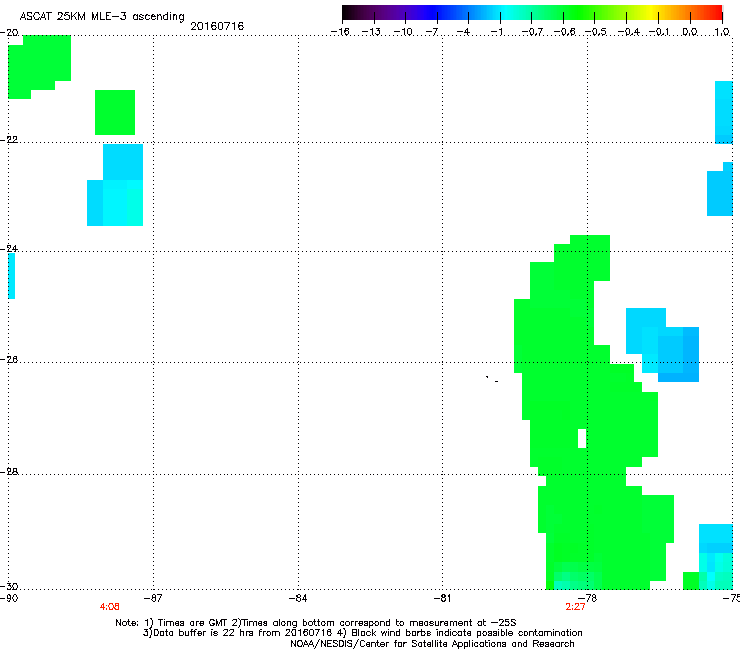Click the red time stamp 2:27
Viewport: 740px width, 650px height.
coord(575,607)
